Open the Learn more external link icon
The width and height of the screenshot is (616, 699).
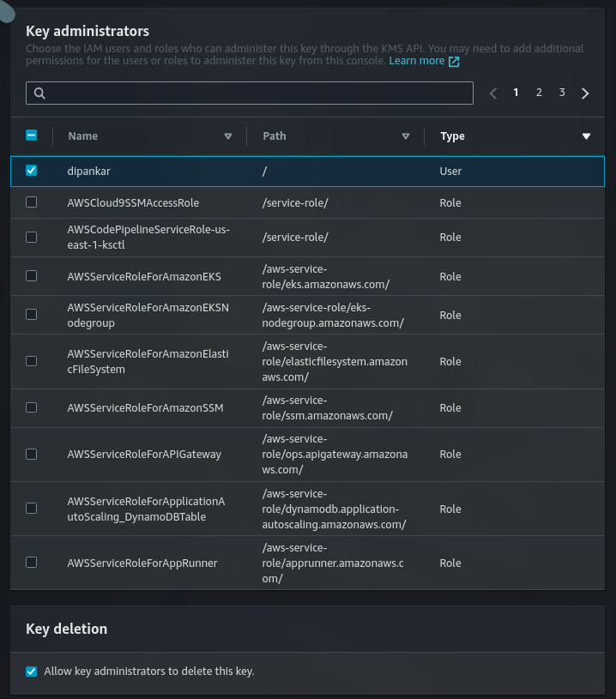454,62
